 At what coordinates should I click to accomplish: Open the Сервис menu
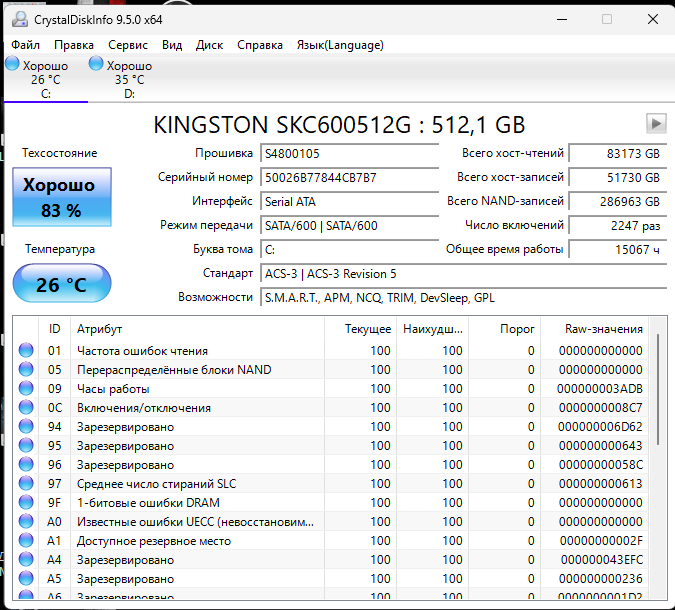pos(127,45)
